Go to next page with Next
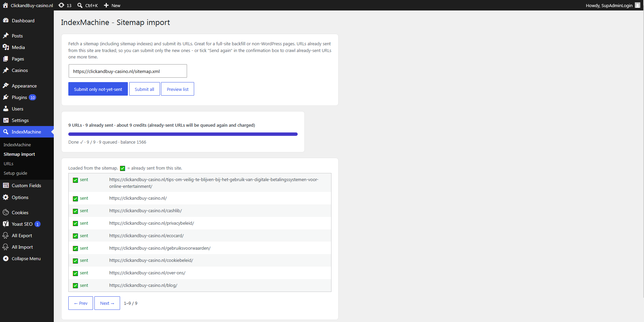This screenshot has width=644, height=322. click(107, 303)
